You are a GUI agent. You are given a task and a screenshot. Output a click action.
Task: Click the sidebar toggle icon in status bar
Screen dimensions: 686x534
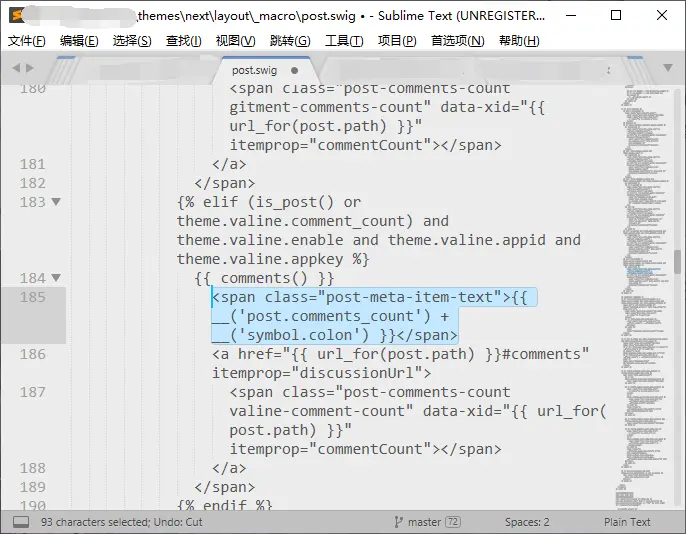[x=21, y=522]
